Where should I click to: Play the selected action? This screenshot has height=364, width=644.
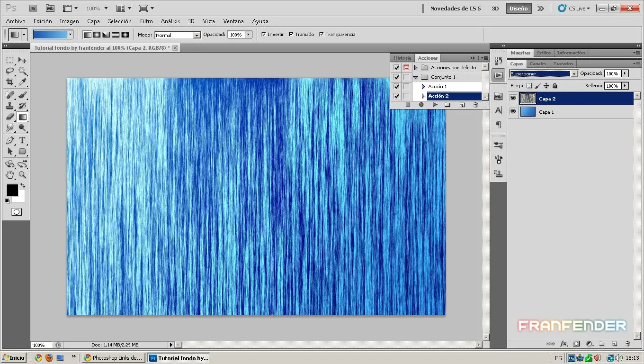[435, 105]
